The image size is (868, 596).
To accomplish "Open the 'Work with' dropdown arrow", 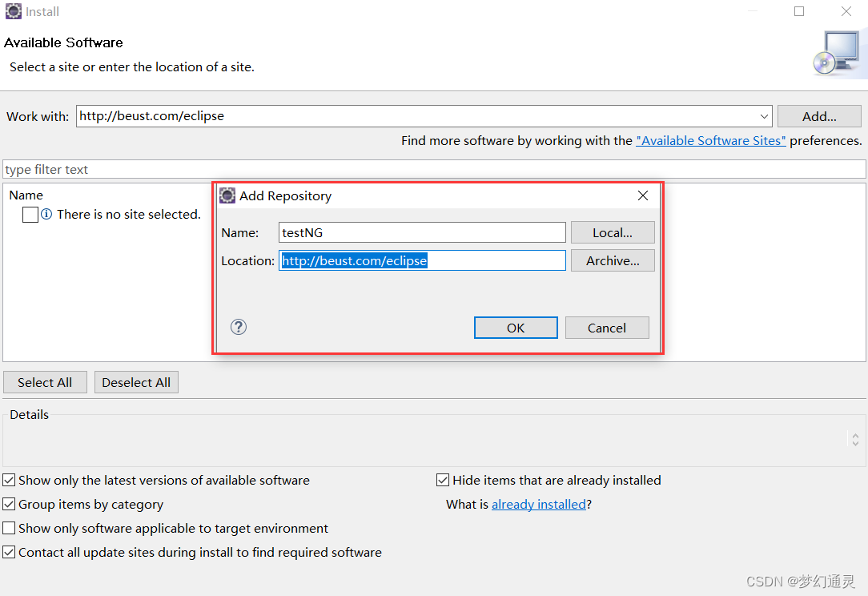I will 764,116.
